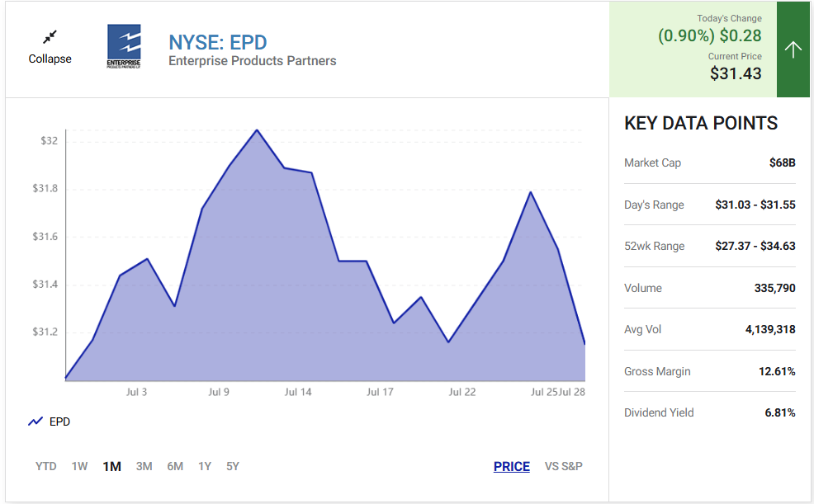Viewport: 814px width, 504px height.
Task: Click the EPD legend label
Action: [x=59, y=422]
